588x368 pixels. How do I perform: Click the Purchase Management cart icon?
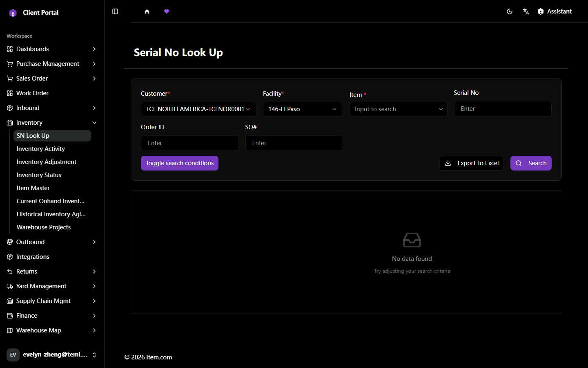(x=10, y=64)
